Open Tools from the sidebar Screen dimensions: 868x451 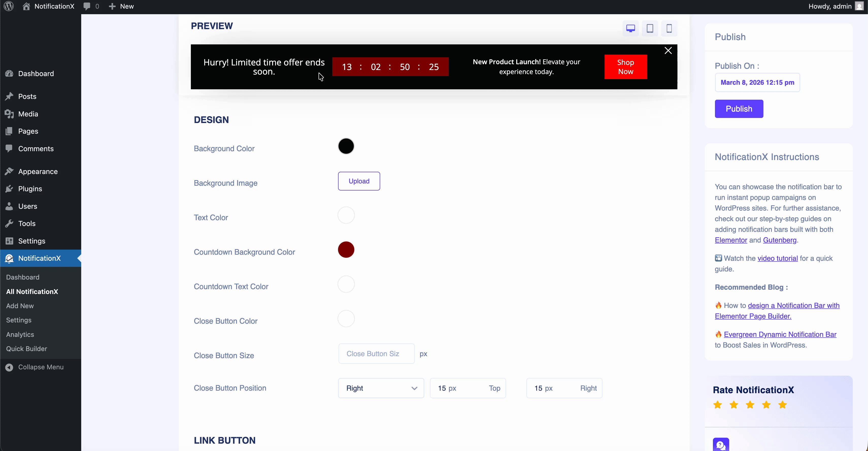pos(27,223)
